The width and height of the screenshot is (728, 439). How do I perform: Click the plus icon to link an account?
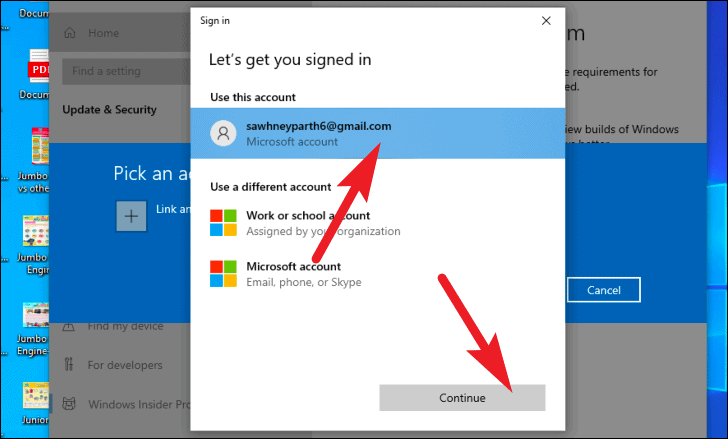coord(131,216)
